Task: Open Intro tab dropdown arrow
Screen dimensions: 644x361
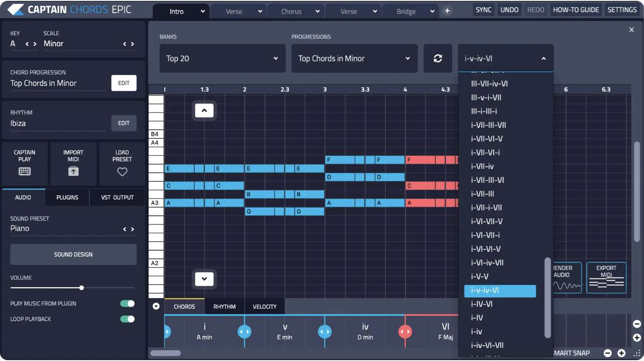Action: pos(203,12)
